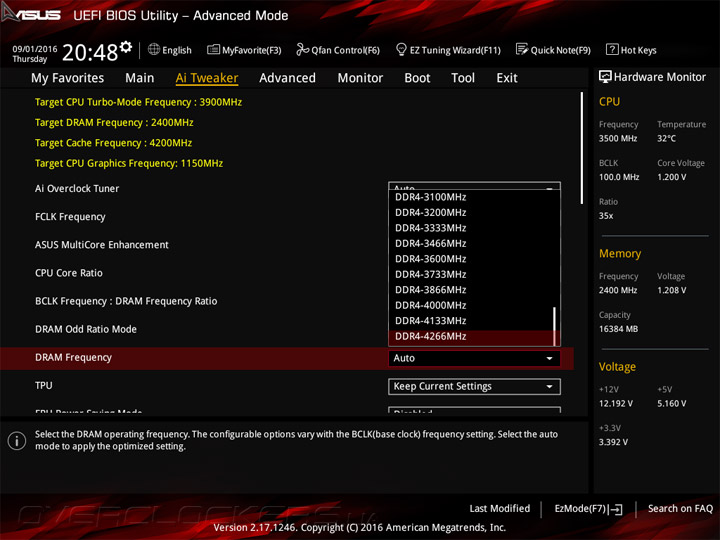Open MyFavorite(F3) button
This screenshot has width=720, height=540.
tap(244, 50)
